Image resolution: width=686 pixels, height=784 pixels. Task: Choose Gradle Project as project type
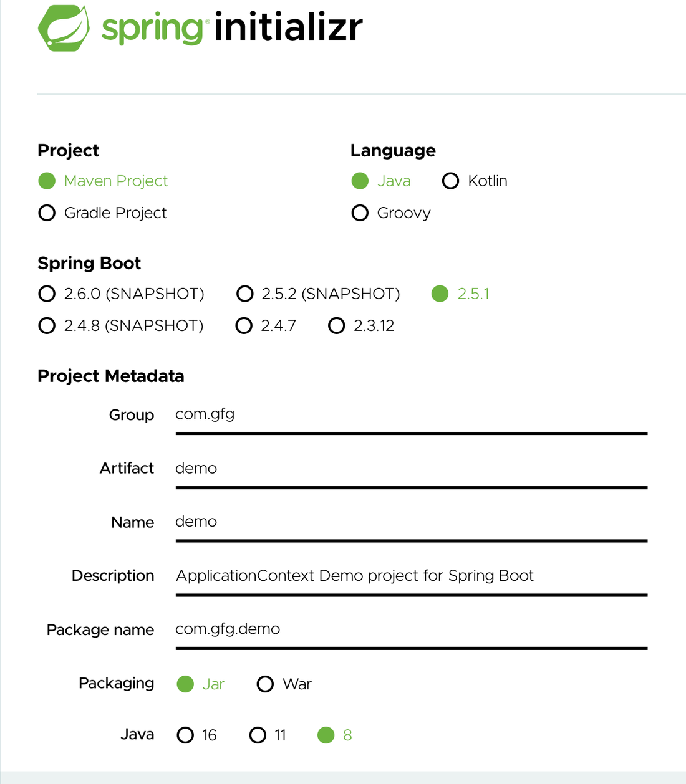(47, 213)
